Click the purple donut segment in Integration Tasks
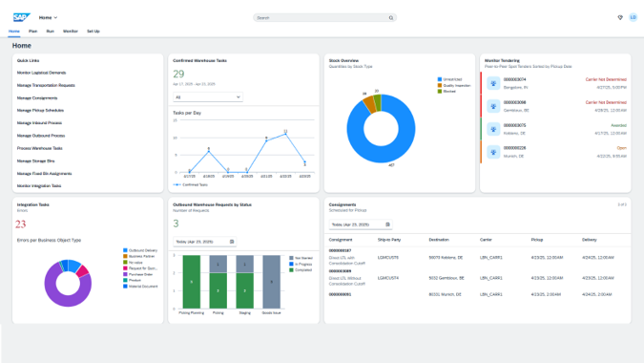This screenshot has height=363, width=644. coord(62,301)
